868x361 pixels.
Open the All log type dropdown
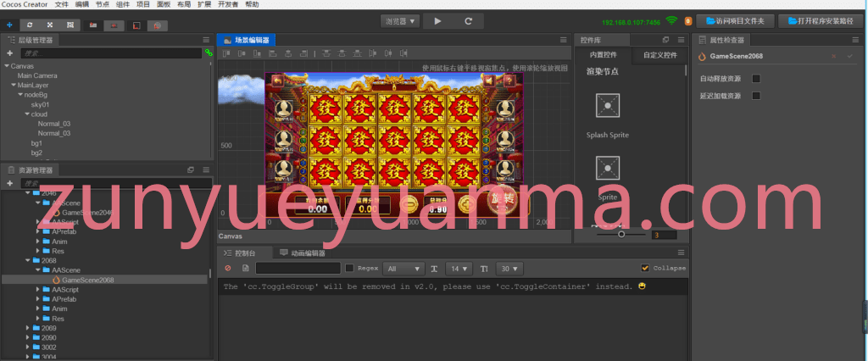point(403,269)
